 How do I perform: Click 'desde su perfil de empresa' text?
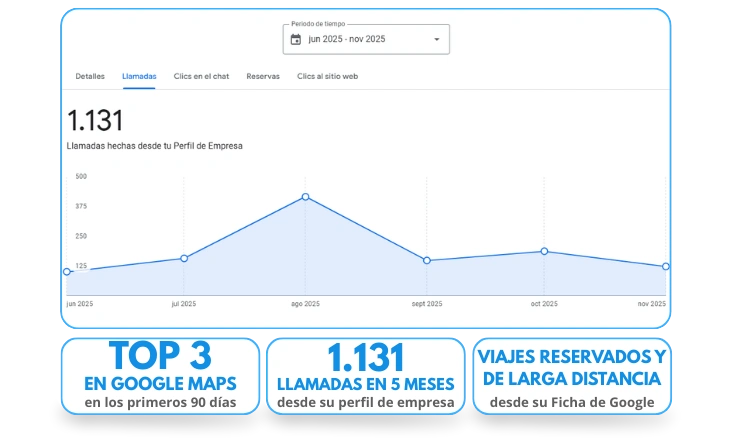[x=366, y=402]
